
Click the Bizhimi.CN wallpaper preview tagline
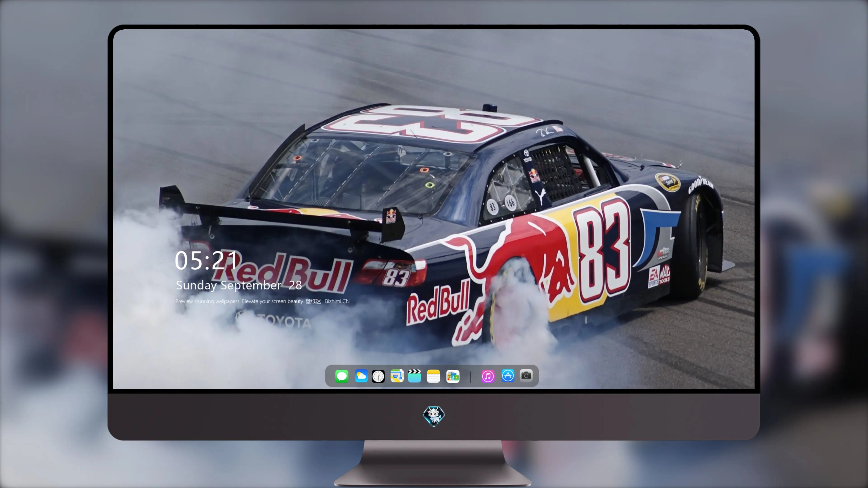262,301
